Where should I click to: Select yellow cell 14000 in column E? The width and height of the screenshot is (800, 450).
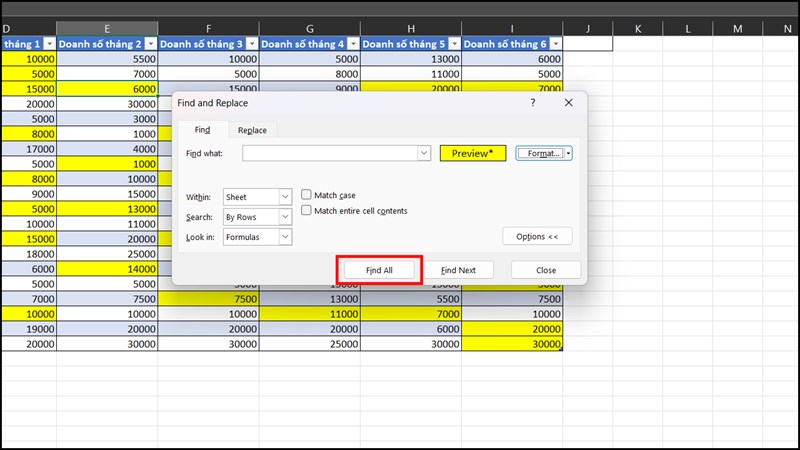pos(107,269)
